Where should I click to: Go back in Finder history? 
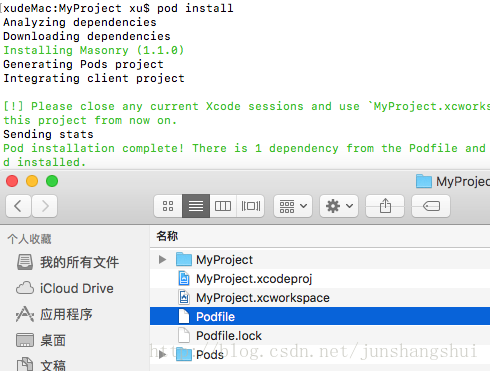pyautogui.click(x=19, y=206)
